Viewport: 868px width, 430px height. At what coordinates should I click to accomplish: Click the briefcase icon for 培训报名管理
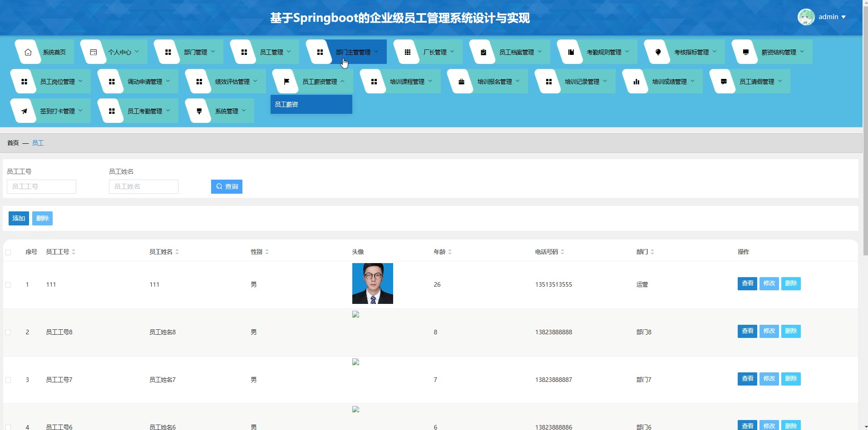[461, 82]
